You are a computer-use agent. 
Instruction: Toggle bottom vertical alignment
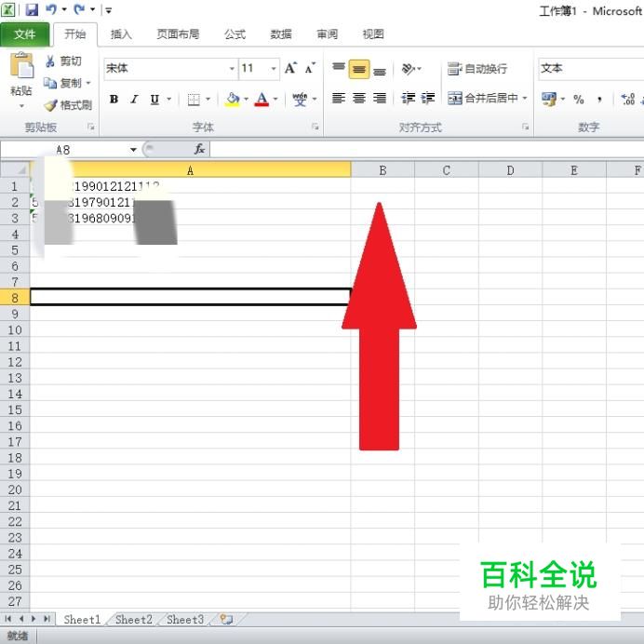380,71
